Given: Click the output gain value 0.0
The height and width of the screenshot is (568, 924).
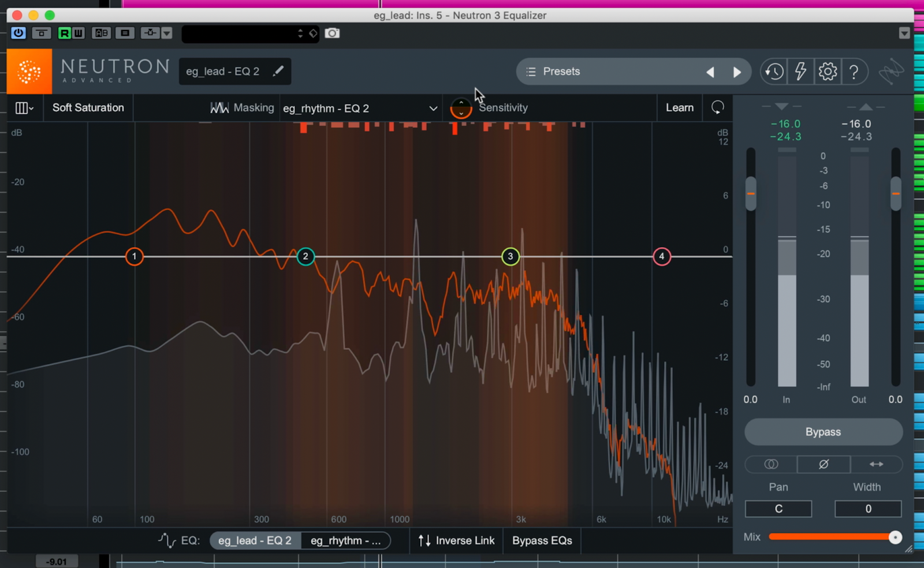Looking at the screenshot, I should click(895, 399).
